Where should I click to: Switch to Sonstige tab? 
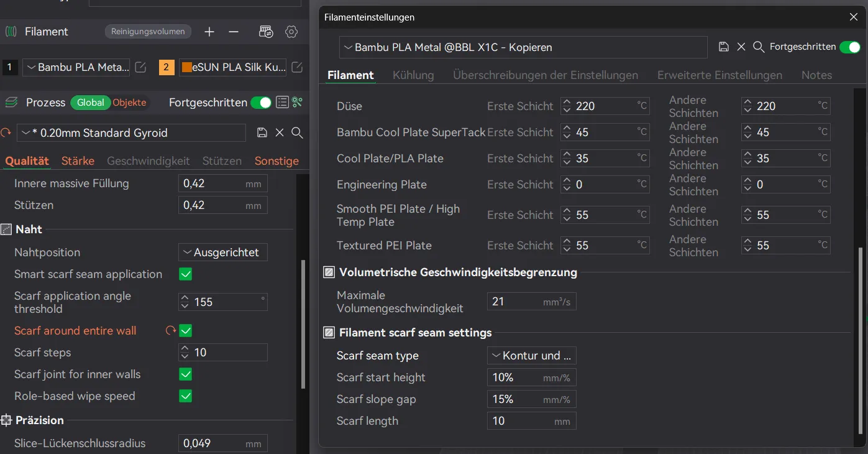(276, 161)
